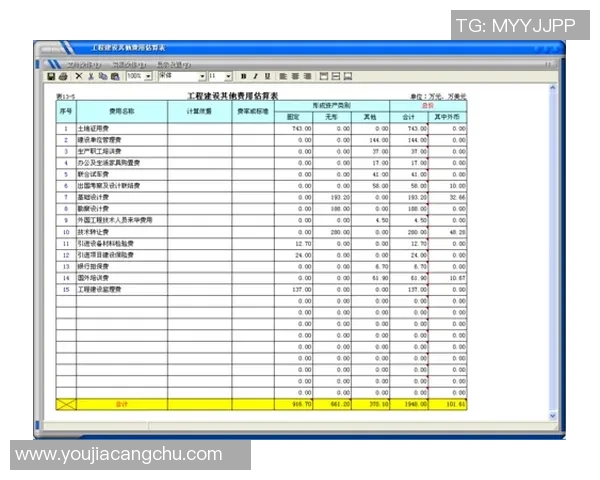Click the yellow 合计 total row label
This screenshot has width=600, height=480.
click(x=122, y=405)
